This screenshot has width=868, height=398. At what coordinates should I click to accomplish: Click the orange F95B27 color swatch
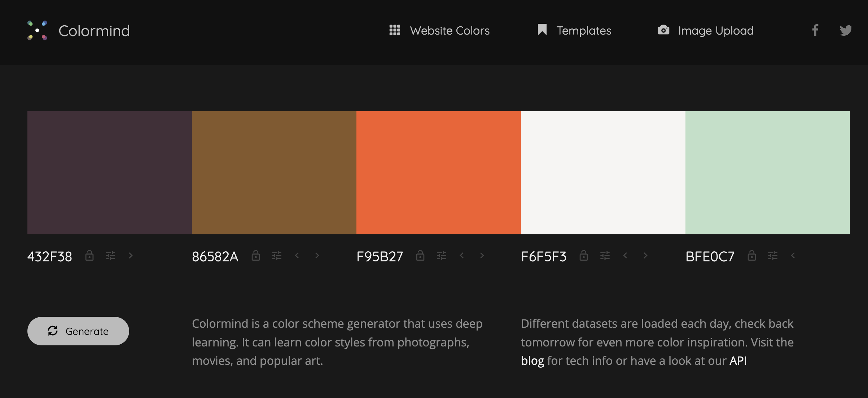438,172
